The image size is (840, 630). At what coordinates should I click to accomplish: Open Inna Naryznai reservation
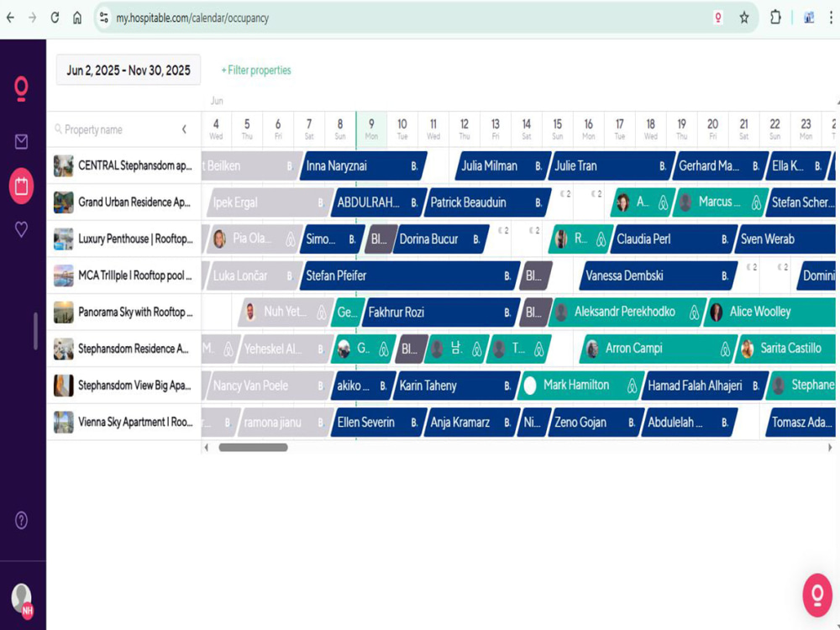[363, 166]
